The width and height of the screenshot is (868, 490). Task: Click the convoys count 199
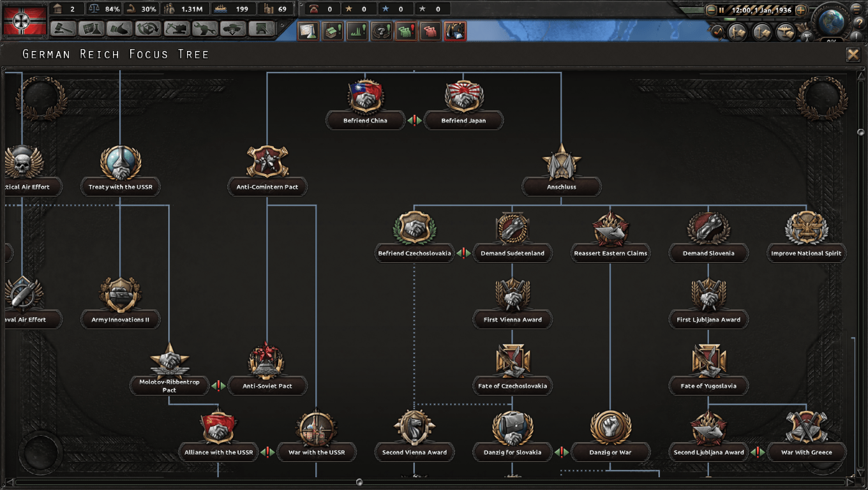(234, 9)
